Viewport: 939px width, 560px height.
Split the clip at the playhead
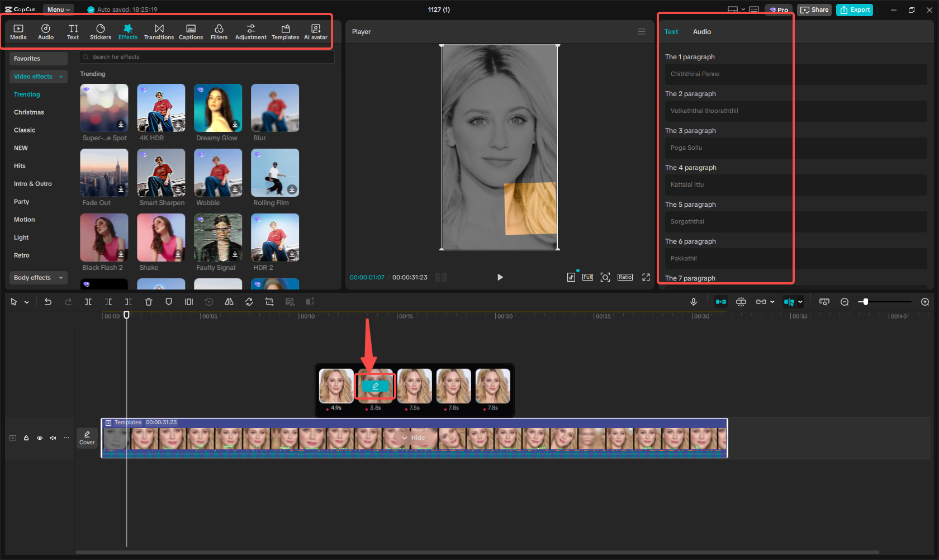click(88, 301)
